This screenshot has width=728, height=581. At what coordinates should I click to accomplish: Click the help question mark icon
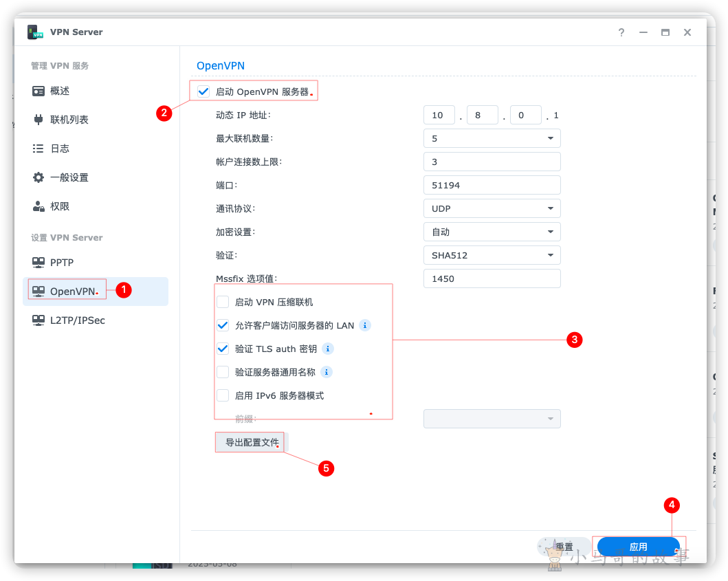[x=621, y=32]
